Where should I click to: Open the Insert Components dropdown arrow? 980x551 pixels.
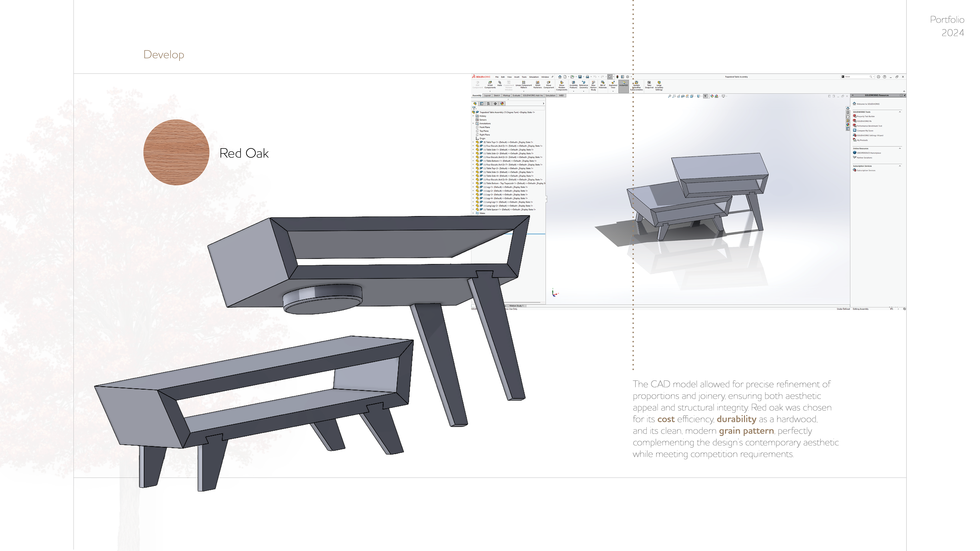point(490,91)
